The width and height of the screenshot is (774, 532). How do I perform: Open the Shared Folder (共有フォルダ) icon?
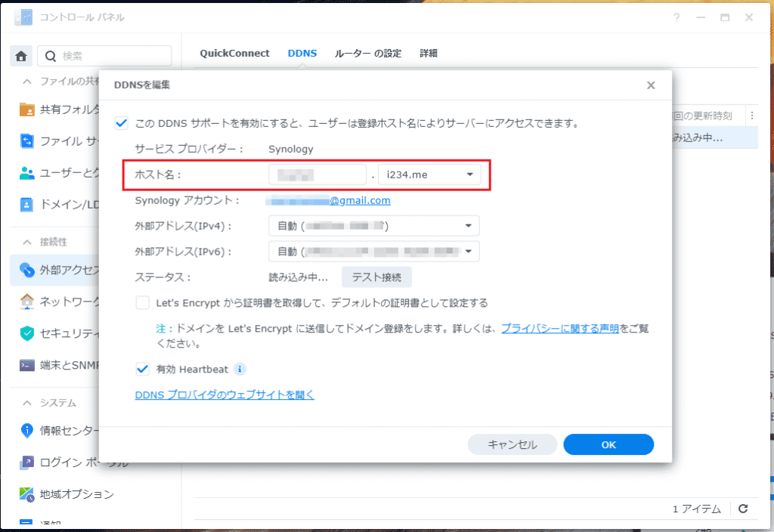pos(26,109)
